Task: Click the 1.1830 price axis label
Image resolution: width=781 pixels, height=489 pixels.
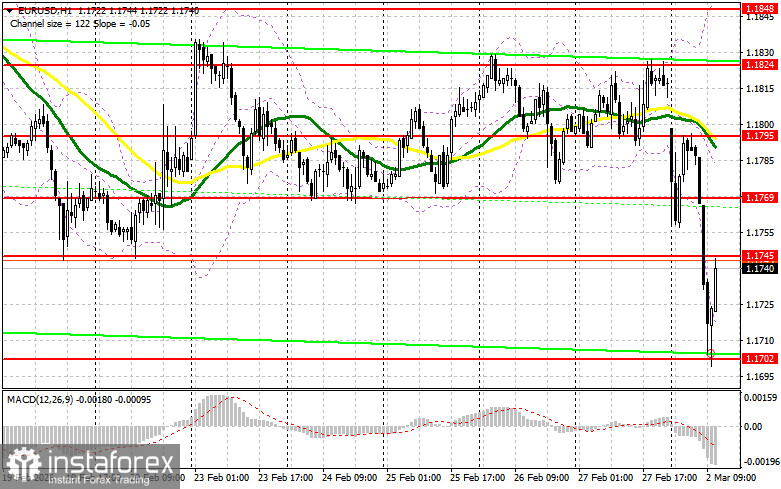Action: 760,52
